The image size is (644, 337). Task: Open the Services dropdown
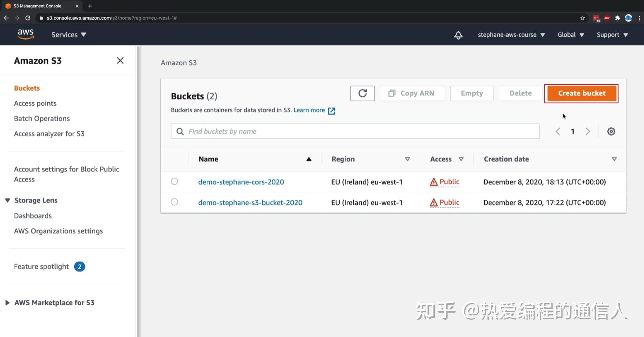[x=69, y=35]
